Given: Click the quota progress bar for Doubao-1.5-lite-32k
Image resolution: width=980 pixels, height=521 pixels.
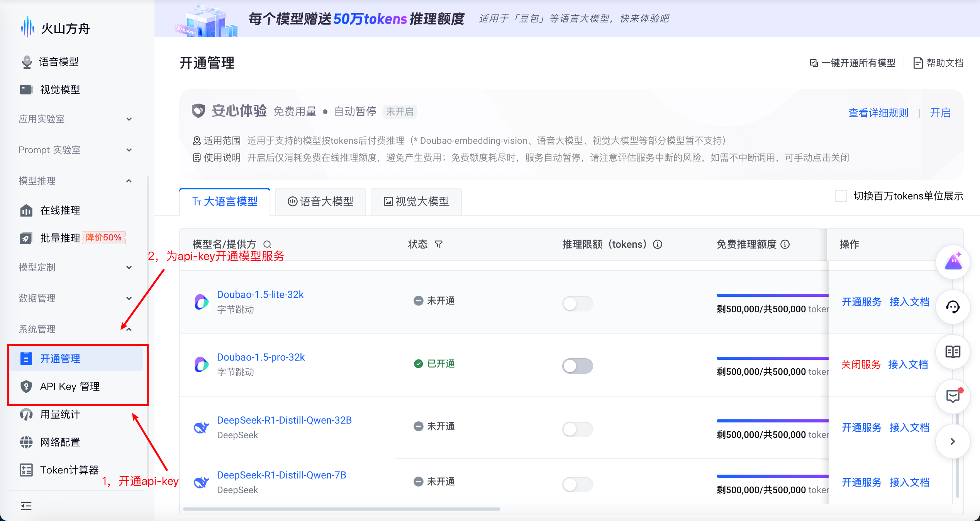Looking at the screenshot, I should 772,295.
